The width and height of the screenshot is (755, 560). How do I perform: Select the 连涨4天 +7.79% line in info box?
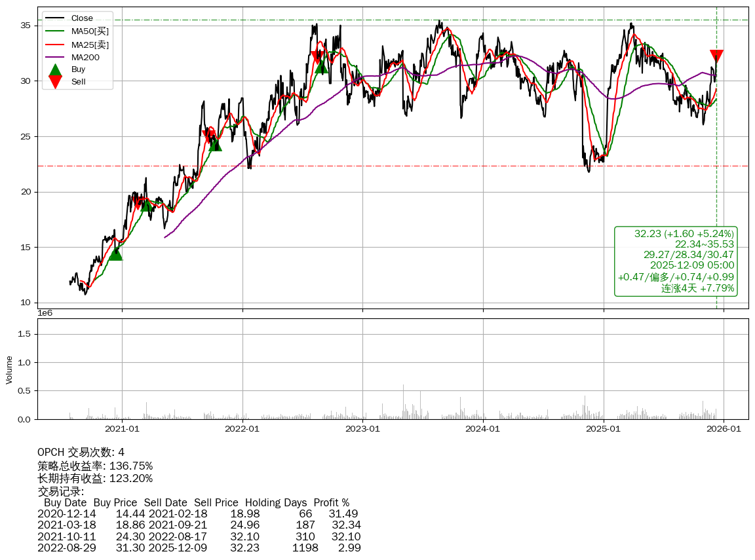[697, 288]
